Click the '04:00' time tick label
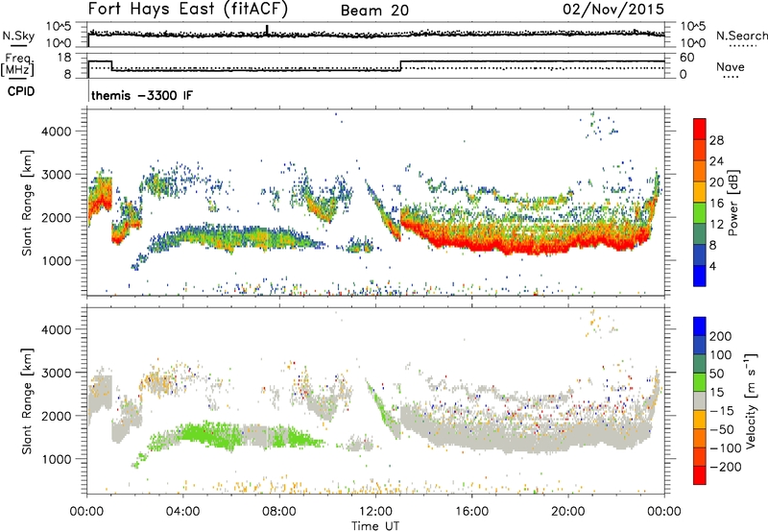768x532 pixels. click(182, 512)
